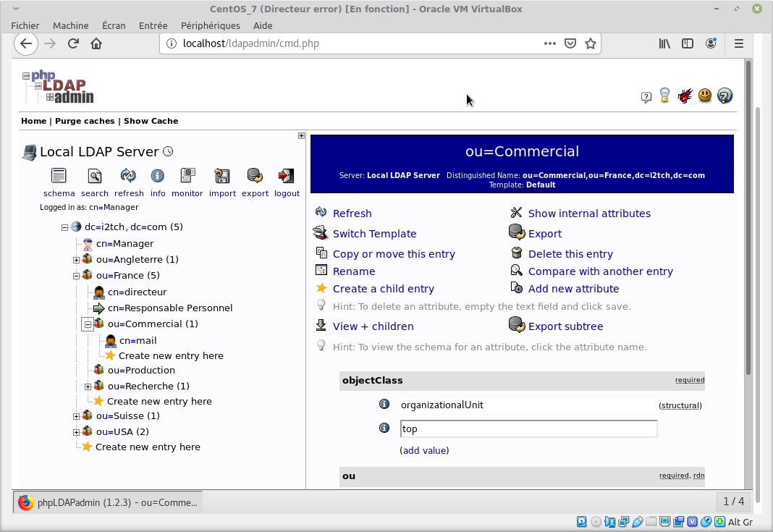Click the objectClass 'top' text field
This screenshot has width=773, height=532.
click(528, 429)
